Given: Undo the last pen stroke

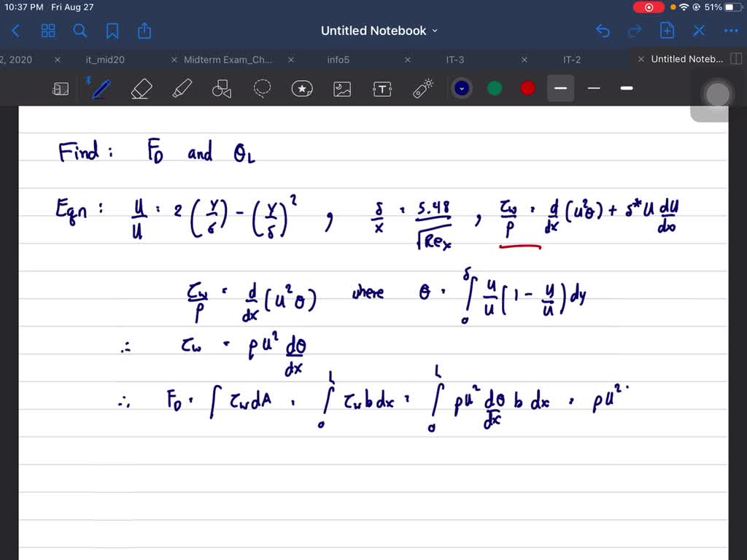Looking at the screenshot, I should point(603,31).
